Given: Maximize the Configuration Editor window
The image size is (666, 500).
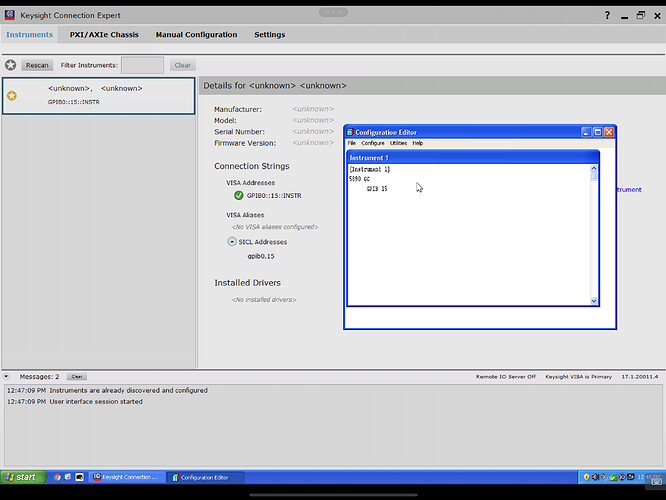Looking at the screenshot, I should point(598,132).
